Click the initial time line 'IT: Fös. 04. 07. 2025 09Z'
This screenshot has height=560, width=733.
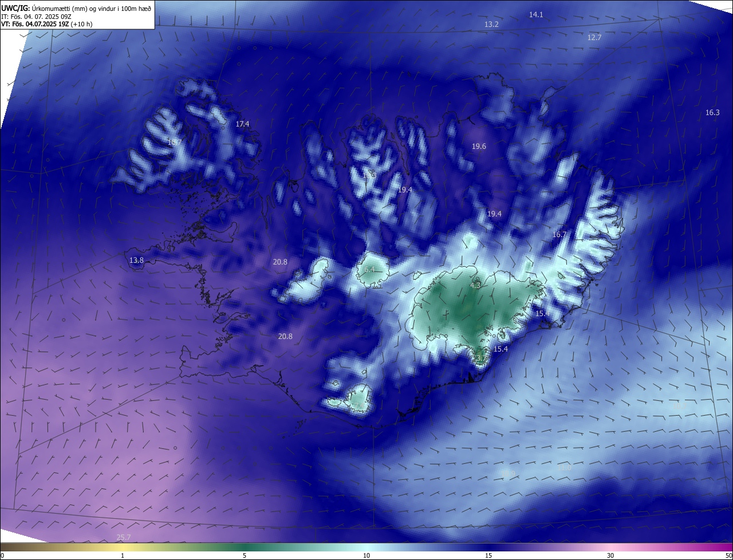coord(36,16)
